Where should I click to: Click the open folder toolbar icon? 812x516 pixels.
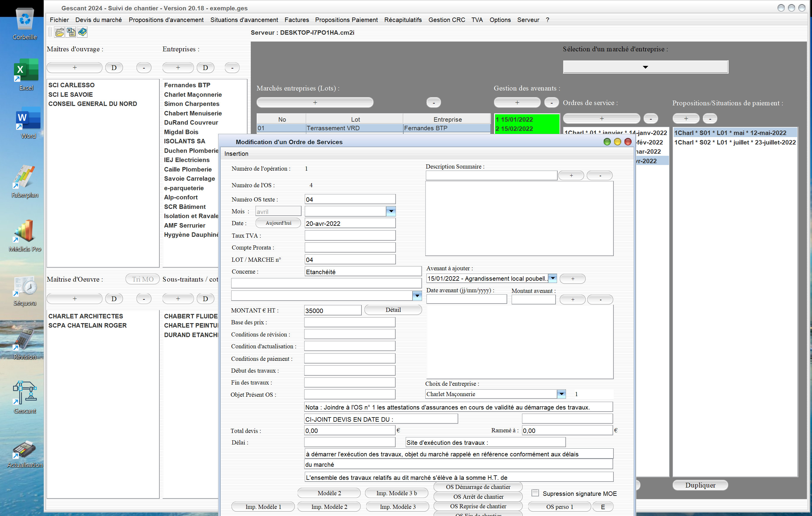tap(60, 32)
